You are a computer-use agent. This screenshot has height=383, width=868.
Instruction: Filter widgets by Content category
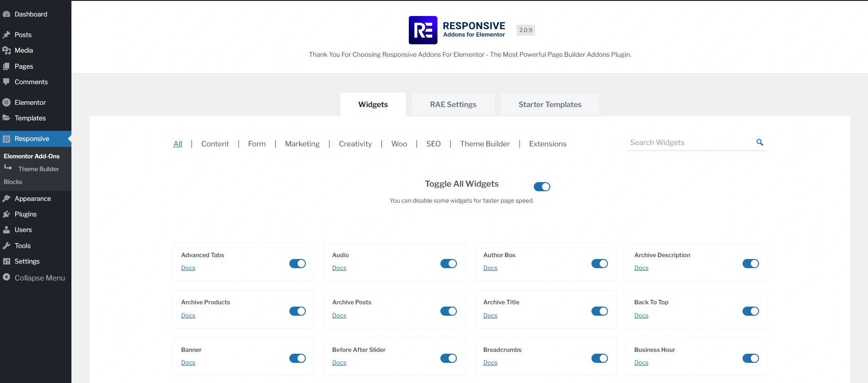215,144
